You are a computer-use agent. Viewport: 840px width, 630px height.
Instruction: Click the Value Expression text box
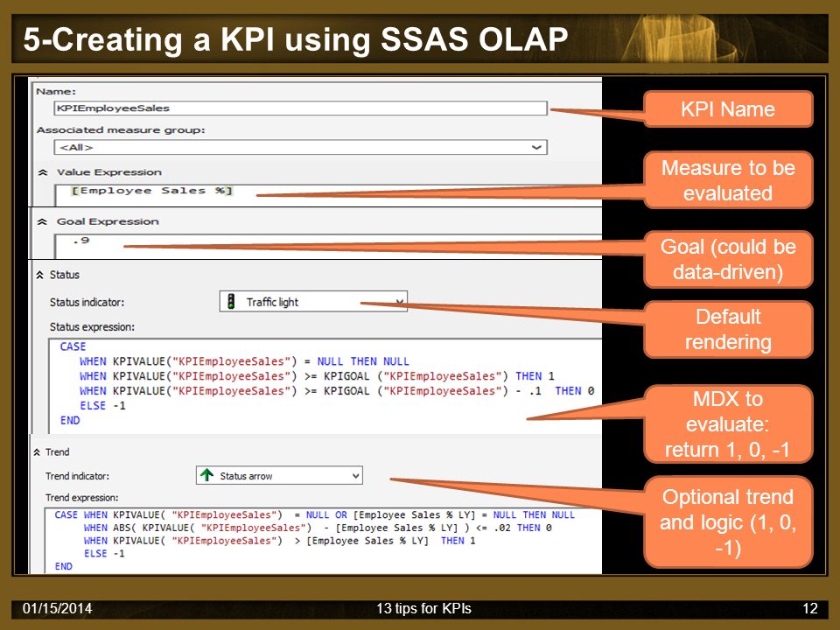328,194
